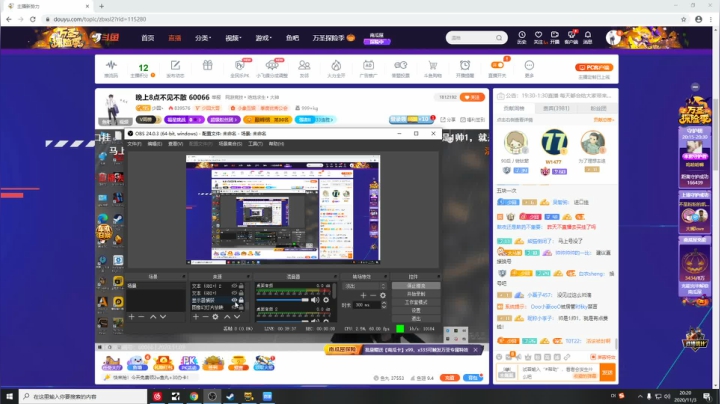Switch to the 粉丝团 tab in chat panel
Viewport: 720px width, 404px height.
point(598,108)
